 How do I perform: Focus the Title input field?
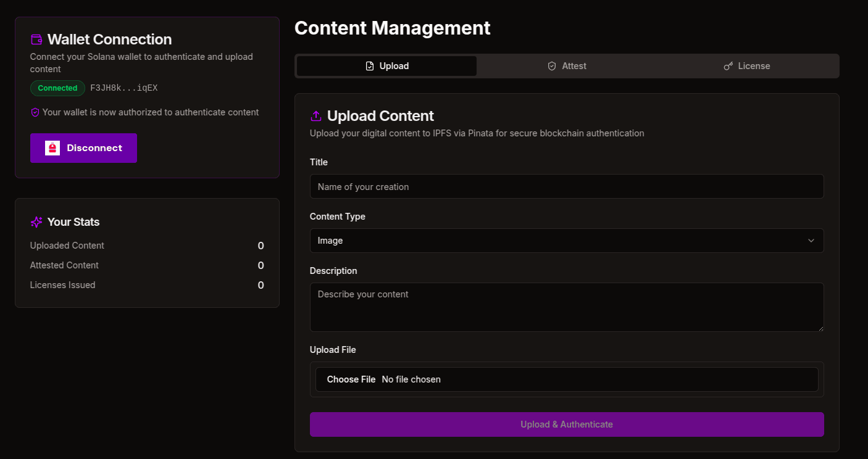[566, 186]
